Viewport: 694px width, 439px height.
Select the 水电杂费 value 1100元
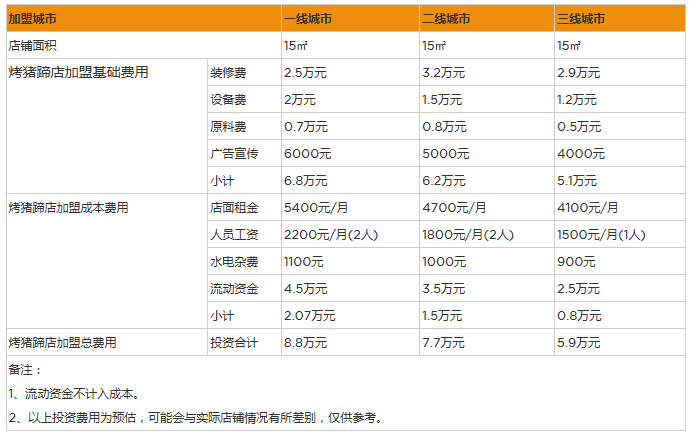coord(304,262)
